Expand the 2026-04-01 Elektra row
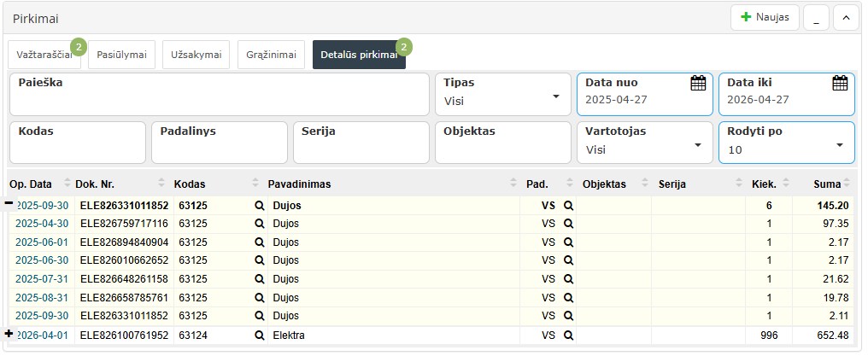The width and height of the screenshot is (868, 356). (9, 334)
